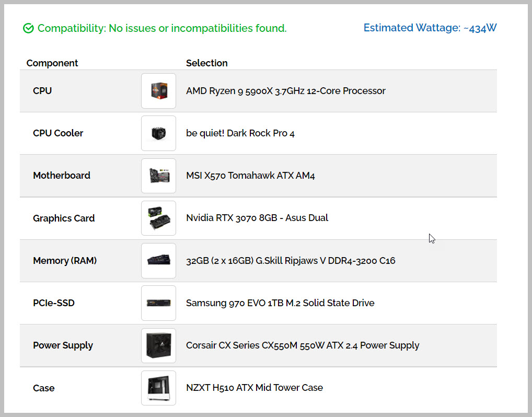
Task: Click the Ryzen 9 5900X CPU thumbnail
Action: (158, 91)
